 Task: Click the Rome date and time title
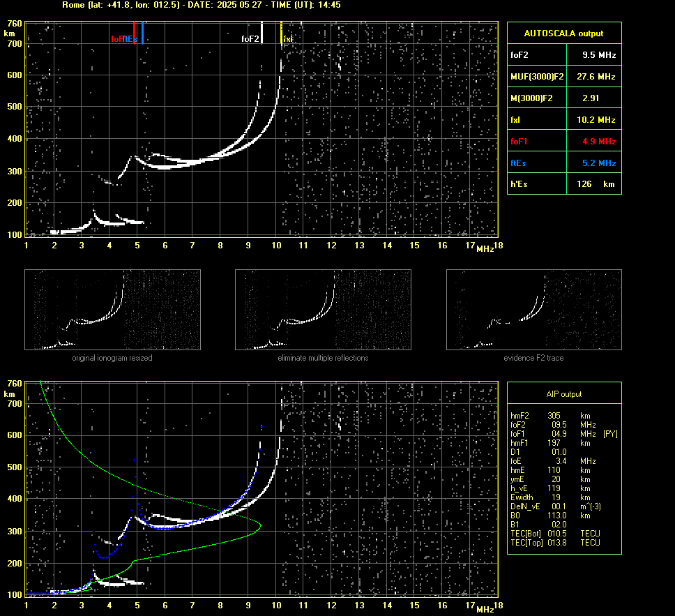[202, 5]
